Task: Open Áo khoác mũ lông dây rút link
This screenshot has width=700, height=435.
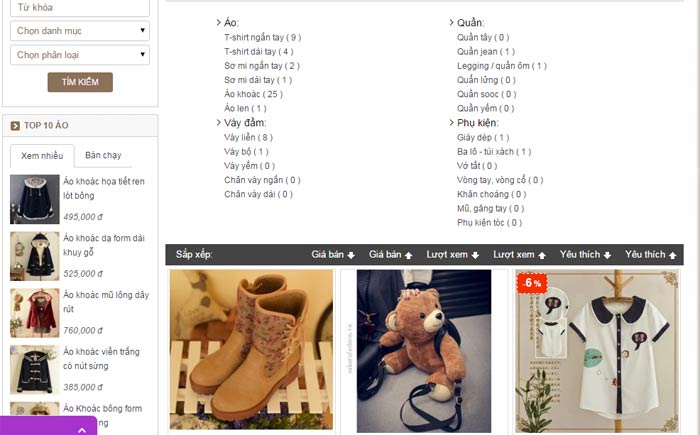Action: [x=106, y=302]
